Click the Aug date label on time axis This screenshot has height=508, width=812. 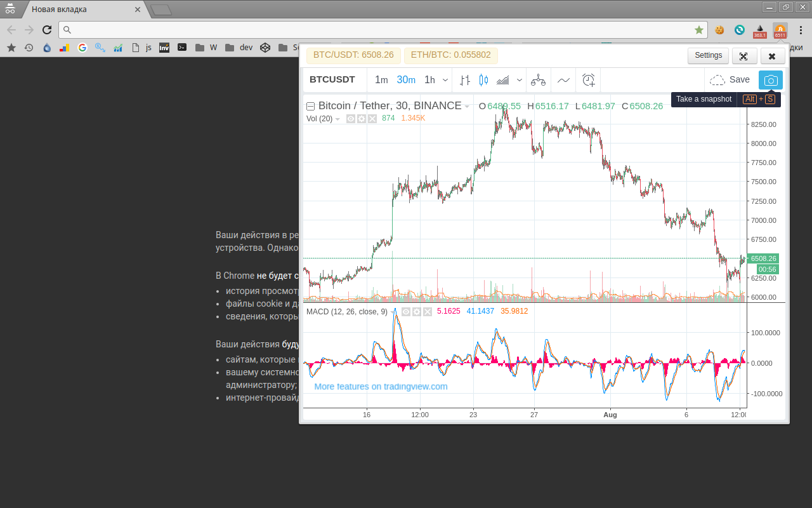click(x=610, y=415)
